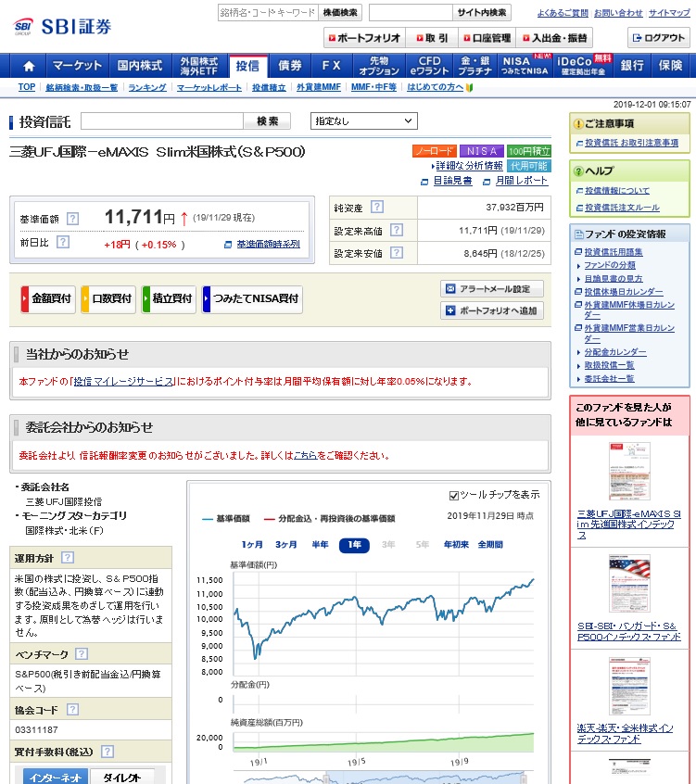Click the 代用可能 badge

point(528,166)
